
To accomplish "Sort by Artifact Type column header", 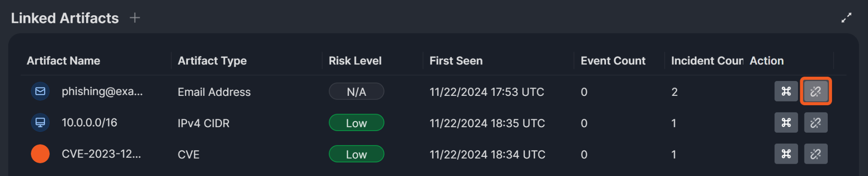I will click(212, 61).
